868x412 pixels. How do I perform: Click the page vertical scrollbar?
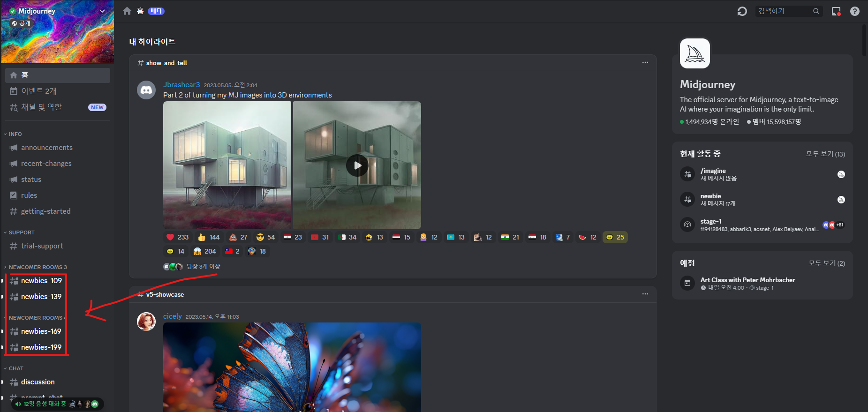(x=864, y=41)
